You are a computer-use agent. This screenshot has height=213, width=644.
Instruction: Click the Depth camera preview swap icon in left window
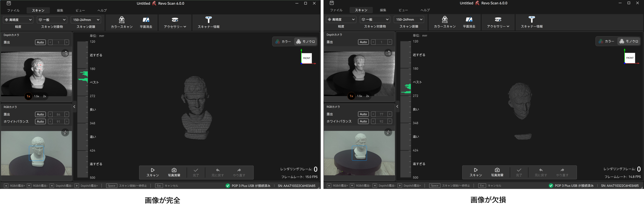(x=65, y=53)
